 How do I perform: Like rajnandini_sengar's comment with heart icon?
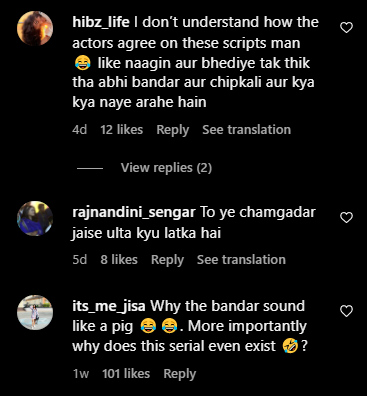coord(346,218)
